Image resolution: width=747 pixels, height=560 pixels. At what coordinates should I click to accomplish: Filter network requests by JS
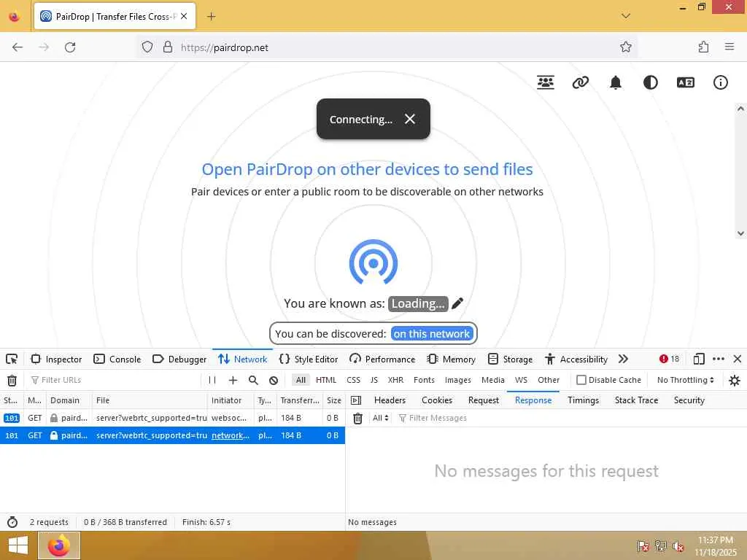(x=374, y=380)
